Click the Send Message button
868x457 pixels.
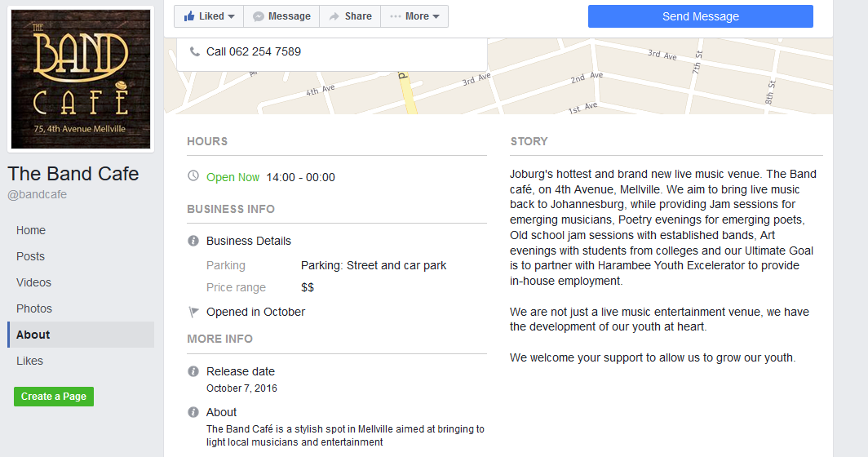click(700, 16)
